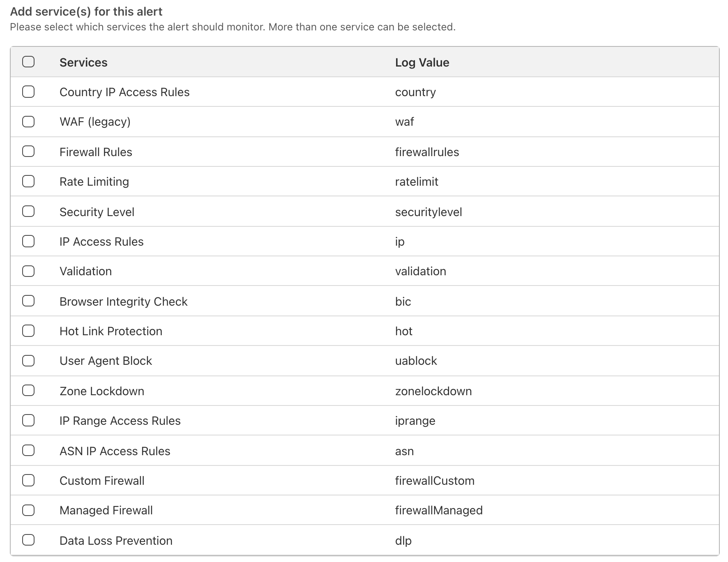Enable the User Agent Block checkbox
728x562 pixels.
pyautogui.click(x=28, y=361)
